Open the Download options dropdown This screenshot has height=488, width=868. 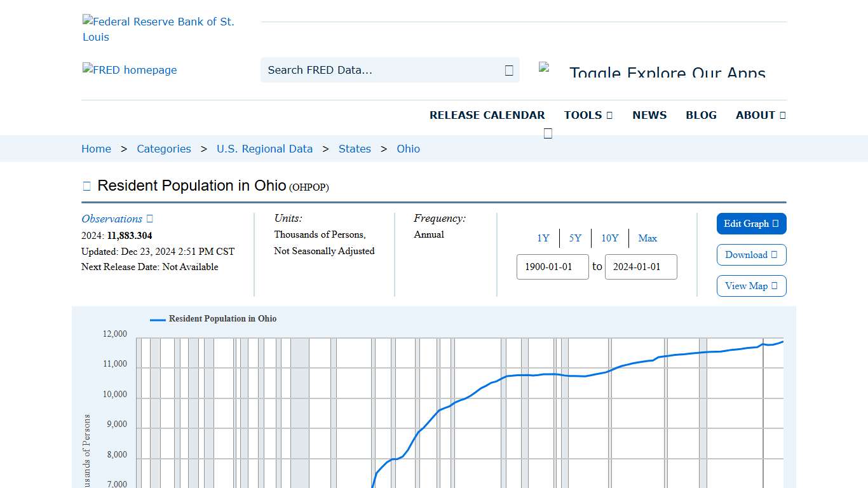tap(751, 255)
